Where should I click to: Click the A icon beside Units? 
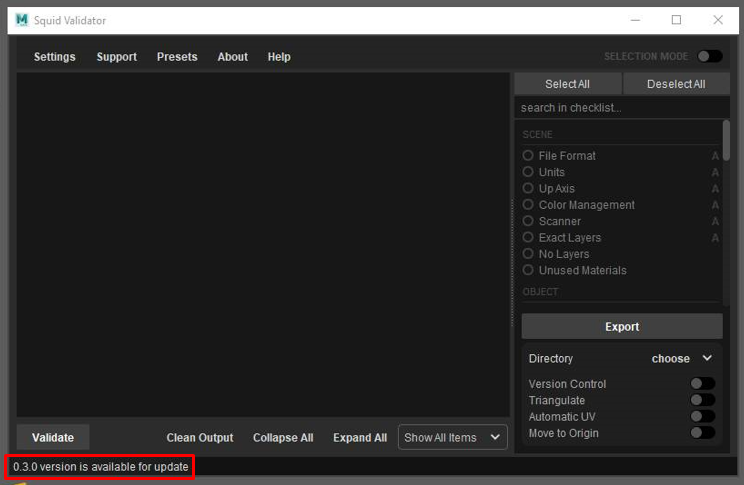click(715, 172)
